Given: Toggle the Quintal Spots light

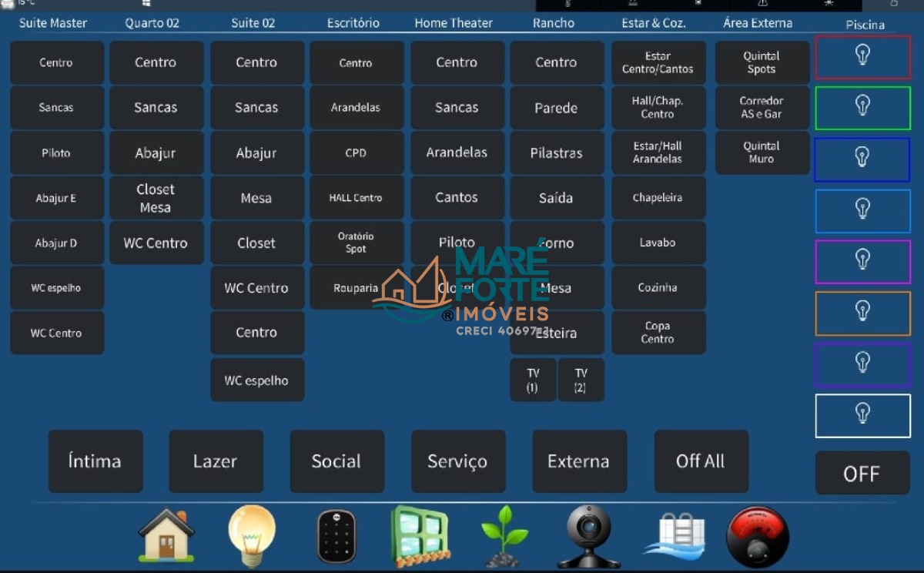Looking at the screenshot, I should [762, 62].
